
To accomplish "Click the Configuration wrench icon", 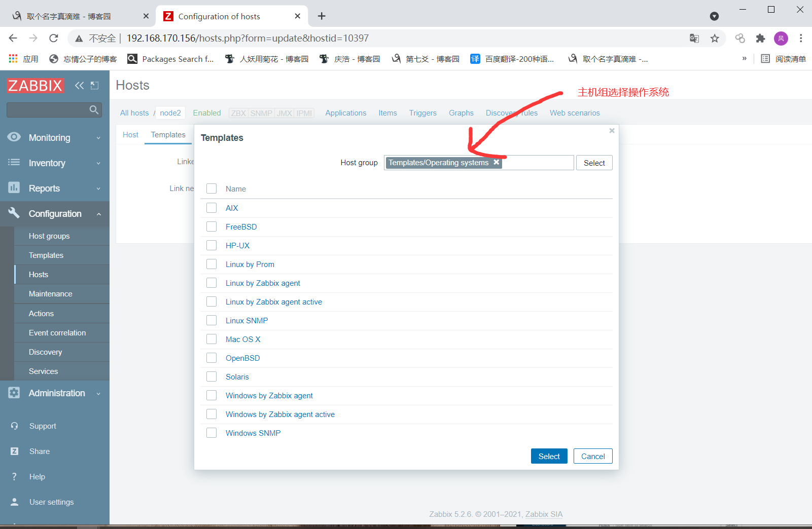I will (x=14, y=213).
